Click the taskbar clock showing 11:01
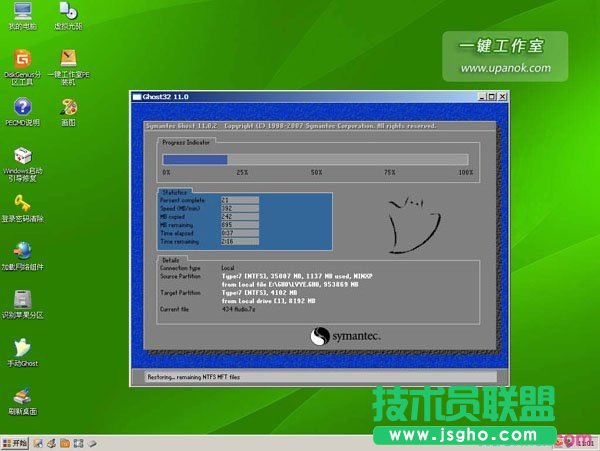The height and width of the screenshot is (451, 600). pos(585,443)
